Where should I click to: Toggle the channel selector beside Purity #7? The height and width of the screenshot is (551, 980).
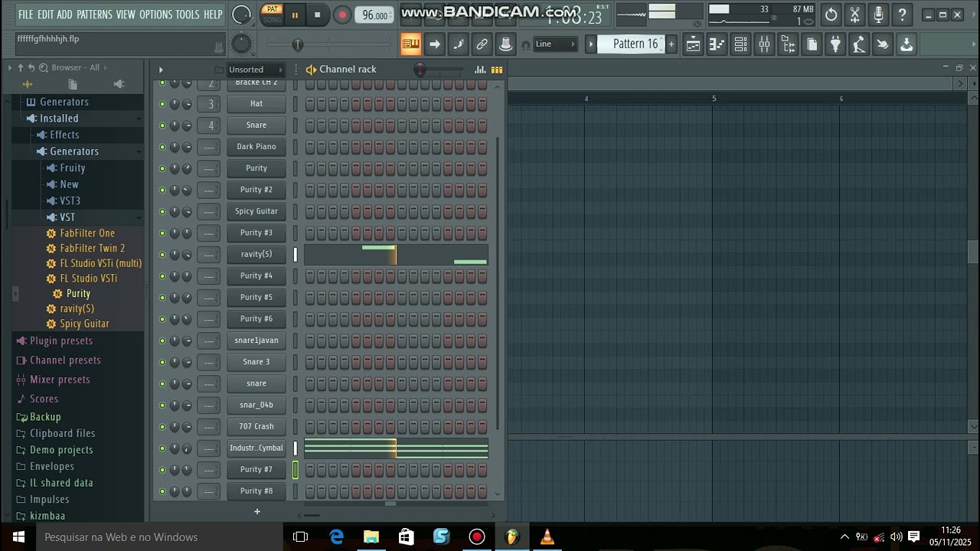point(296,470)
